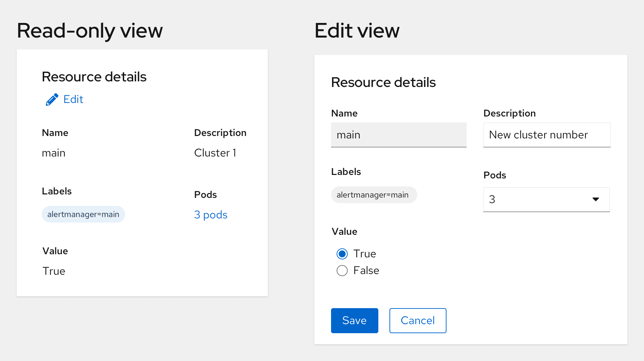
Task: Open the 3 pods link
Action: (211, 215)
